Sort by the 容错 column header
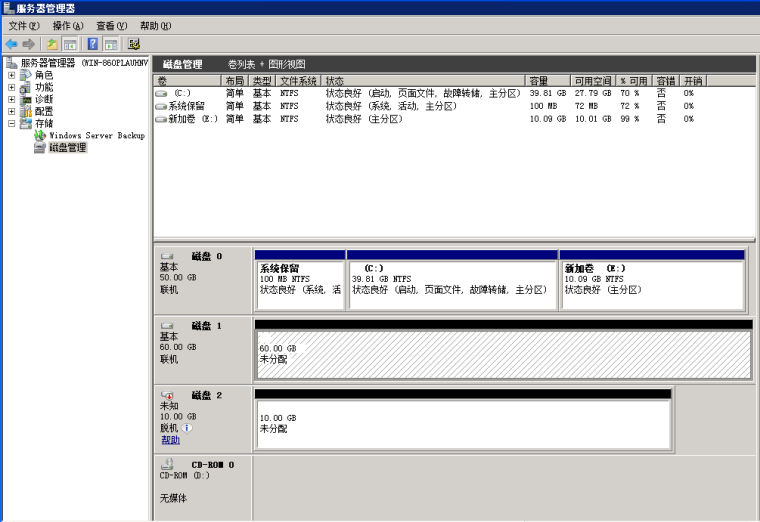Screen dimensions: 760x522 click(x=666, y=81)
